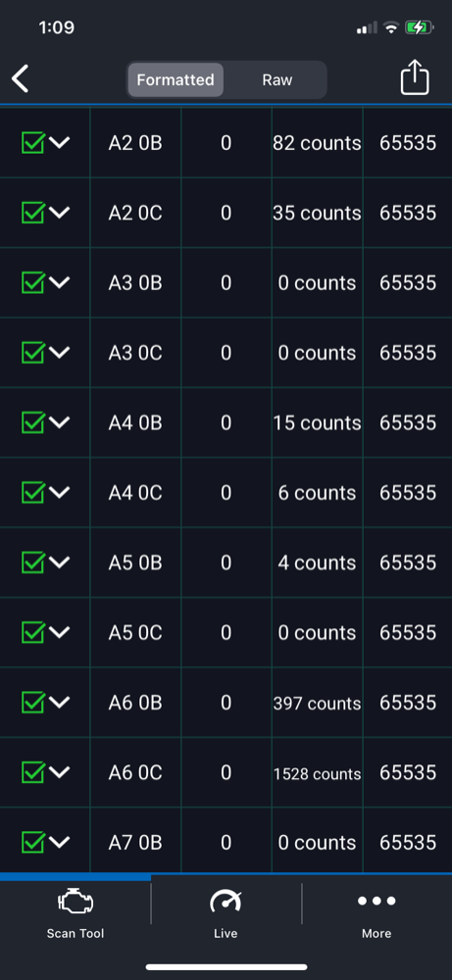Open the Live gauge icon
452x980 pixels.
click(x=226, y=902)
